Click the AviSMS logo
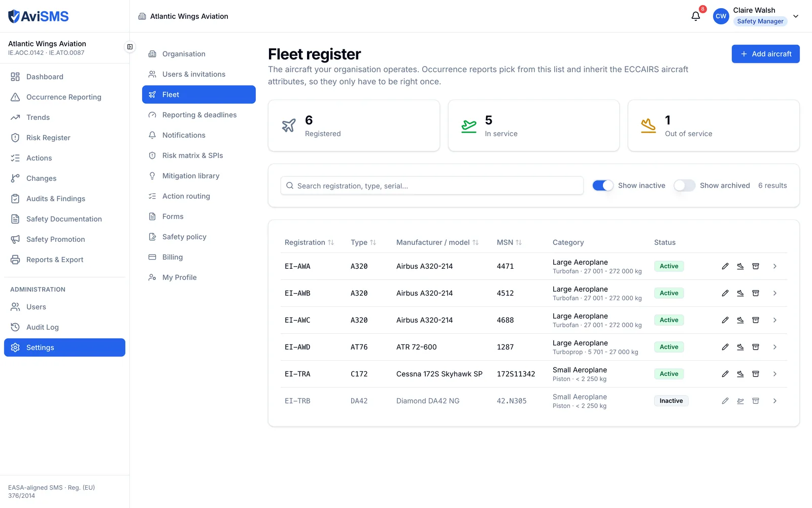Screen dimensions: 812x508 click(39, 16)
